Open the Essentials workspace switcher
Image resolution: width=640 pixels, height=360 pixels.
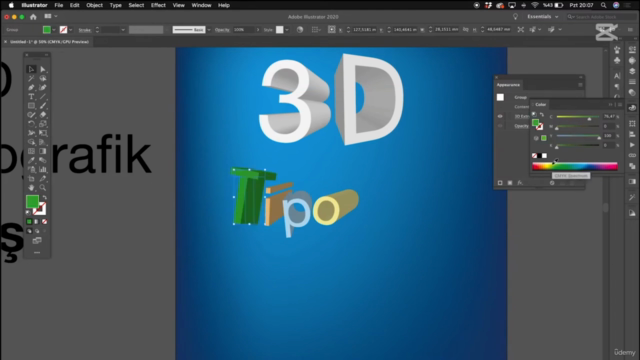click(542, 17)
